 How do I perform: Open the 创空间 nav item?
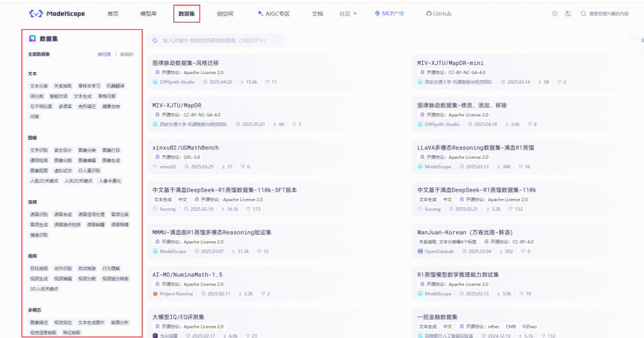click(x=225, y=14)
